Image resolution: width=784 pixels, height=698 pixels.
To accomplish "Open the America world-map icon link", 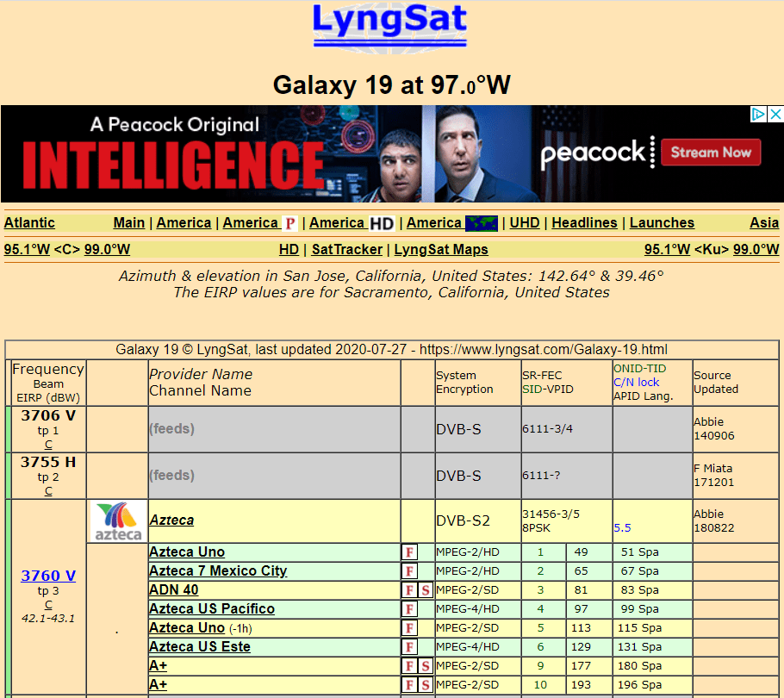I will click(452, 223).
